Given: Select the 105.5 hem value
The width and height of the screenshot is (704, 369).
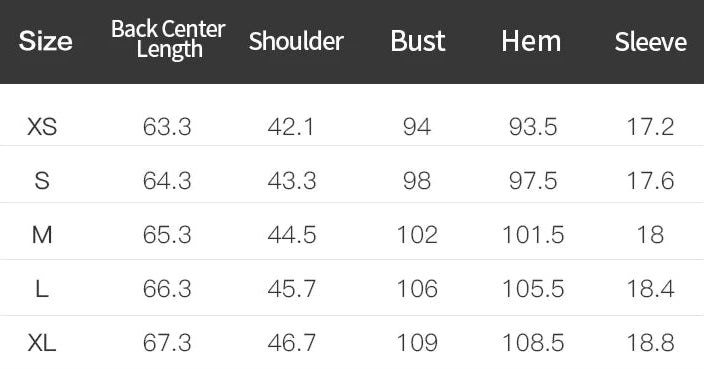Looking at the screenshot, I should click(533, 289).
